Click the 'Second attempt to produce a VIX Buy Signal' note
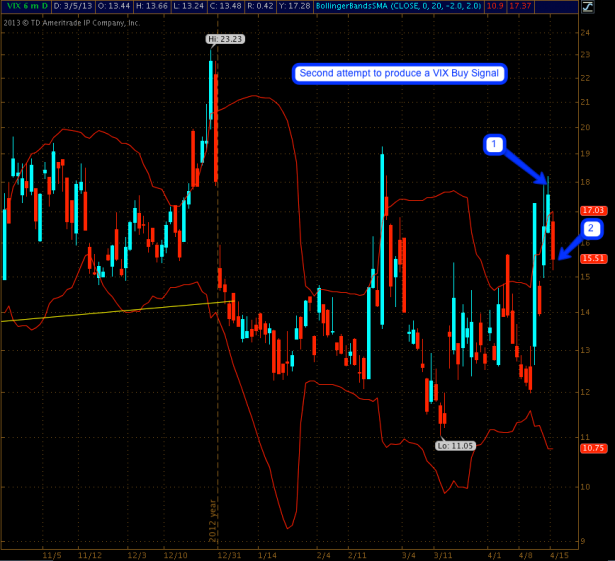The height and width of the screenshot is (561, 615). (399, 74)
